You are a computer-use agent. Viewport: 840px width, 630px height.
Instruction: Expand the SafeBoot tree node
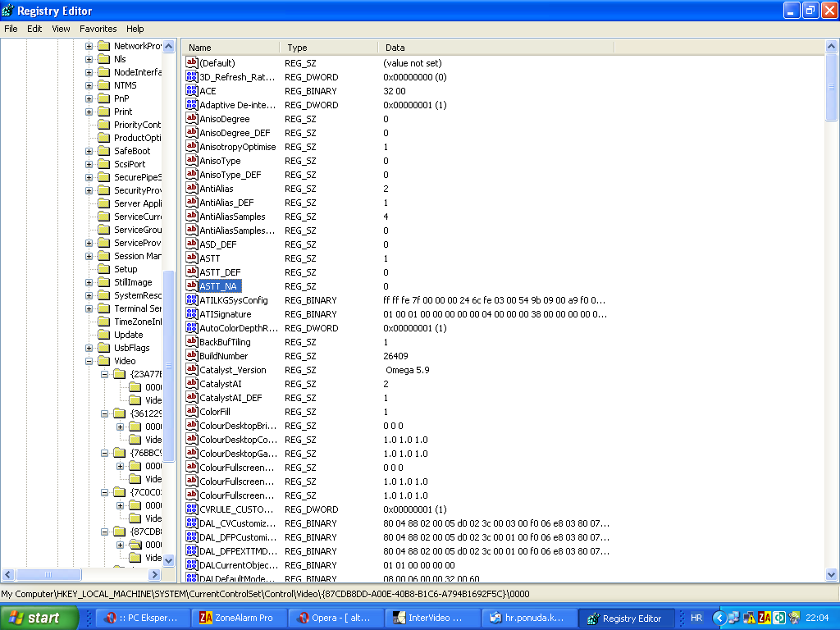tap(89, 151)
